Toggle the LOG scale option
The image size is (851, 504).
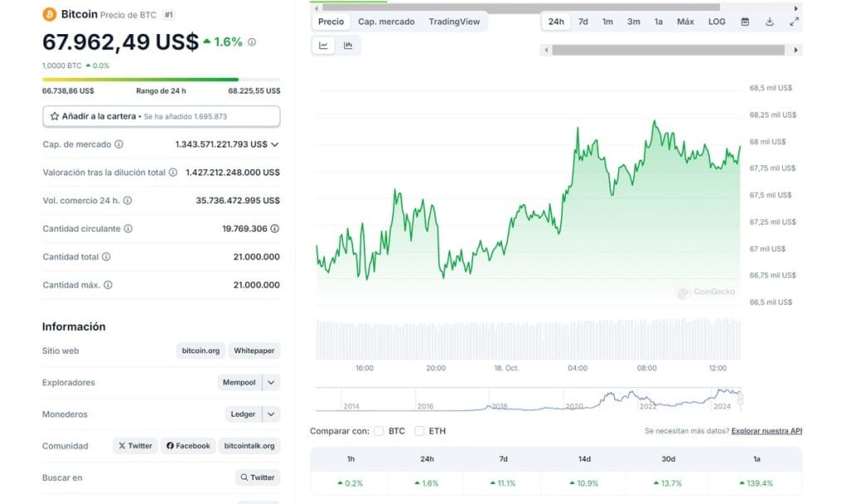coord(716,22)
